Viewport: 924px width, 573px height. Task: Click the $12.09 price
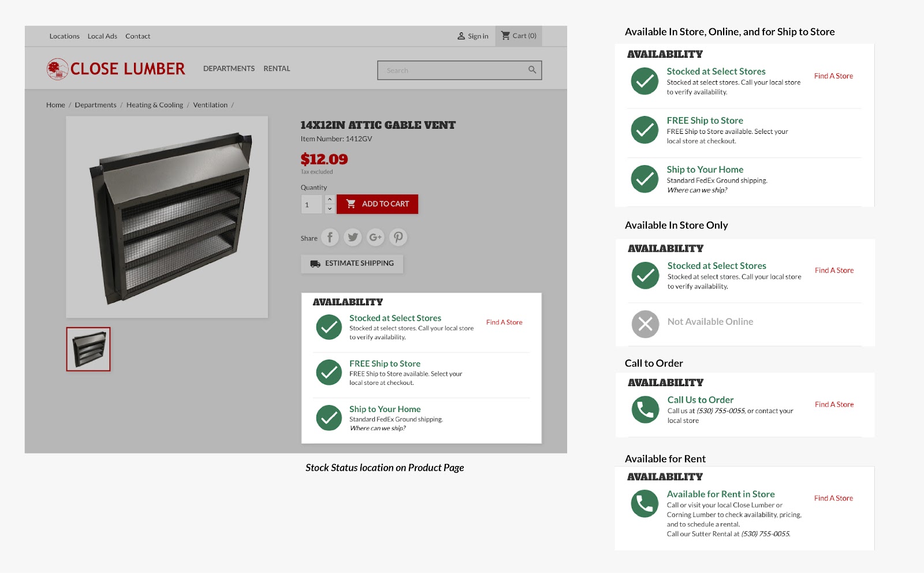click(x=324, y=159)
